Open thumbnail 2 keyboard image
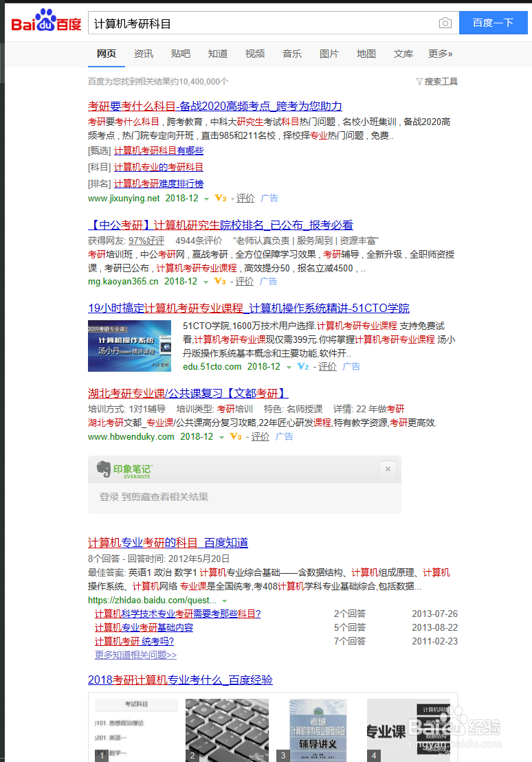The height and width of the screenshot is (762, 532). [x=227, y=730]
